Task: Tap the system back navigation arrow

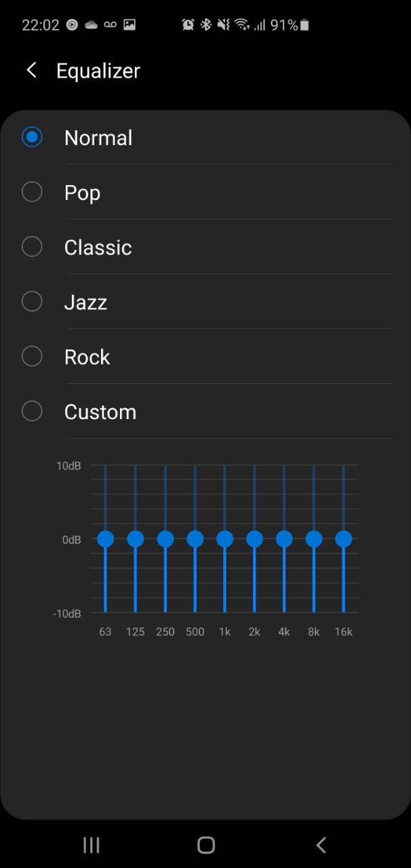Action: (x=321, y=844)
